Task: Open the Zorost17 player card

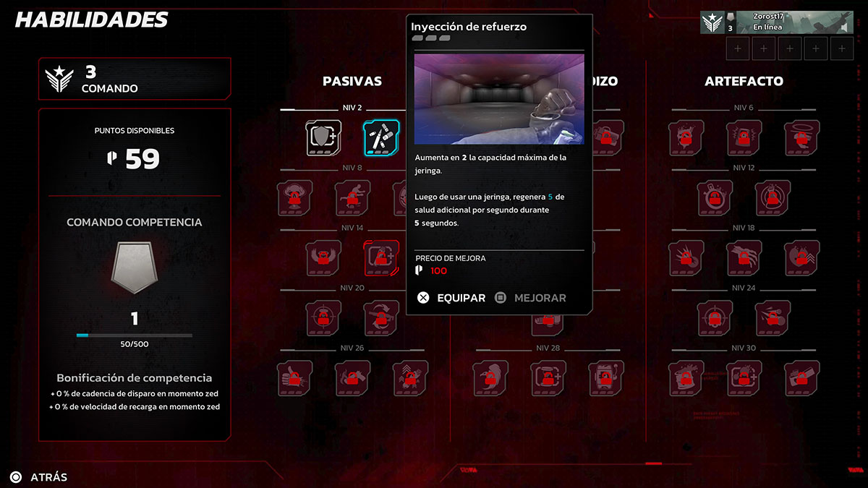Action: tap(777, 22)
